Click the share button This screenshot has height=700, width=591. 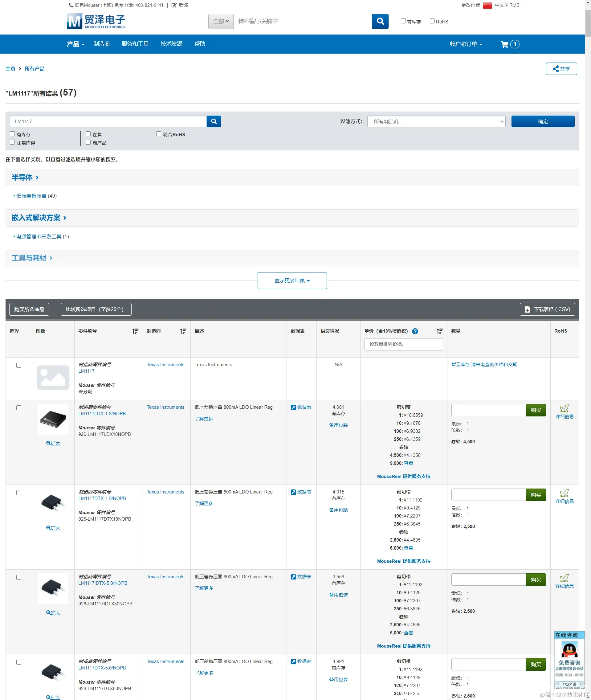pos(561,69)
